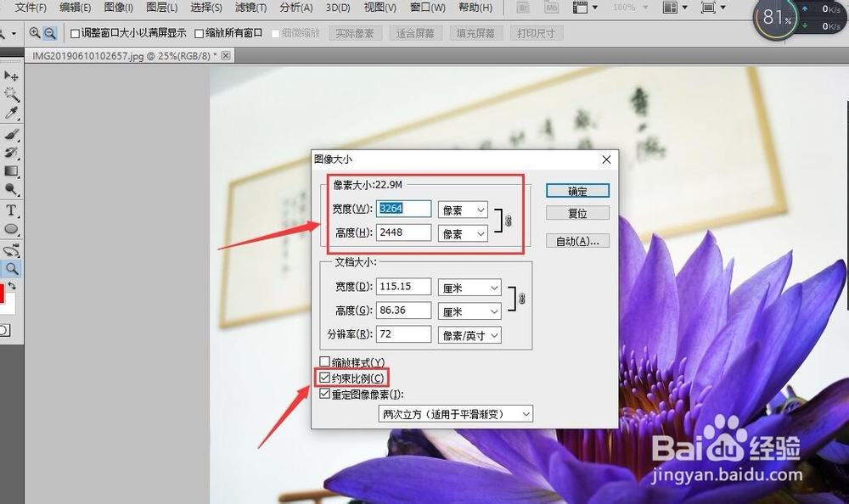
Task: Toggle 缩放样式 checkbox
Action: click(x=325, y=361)
